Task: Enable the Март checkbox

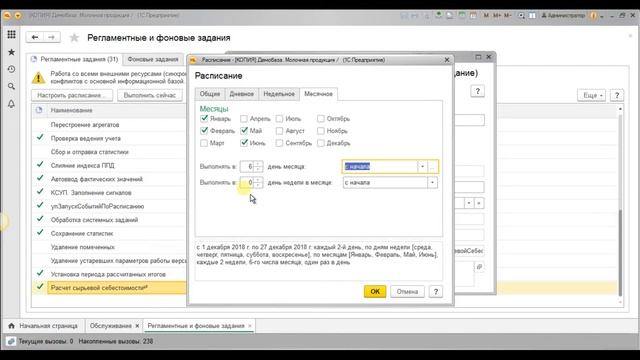Action: coord(204,143)
